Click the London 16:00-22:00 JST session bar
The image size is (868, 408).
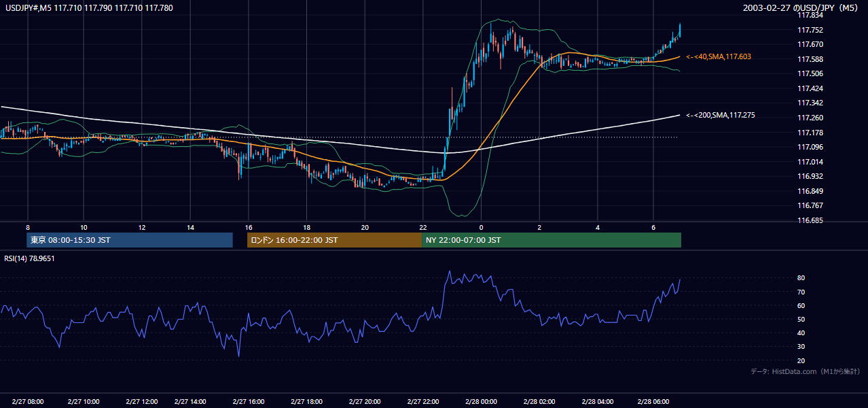(334, 240)
